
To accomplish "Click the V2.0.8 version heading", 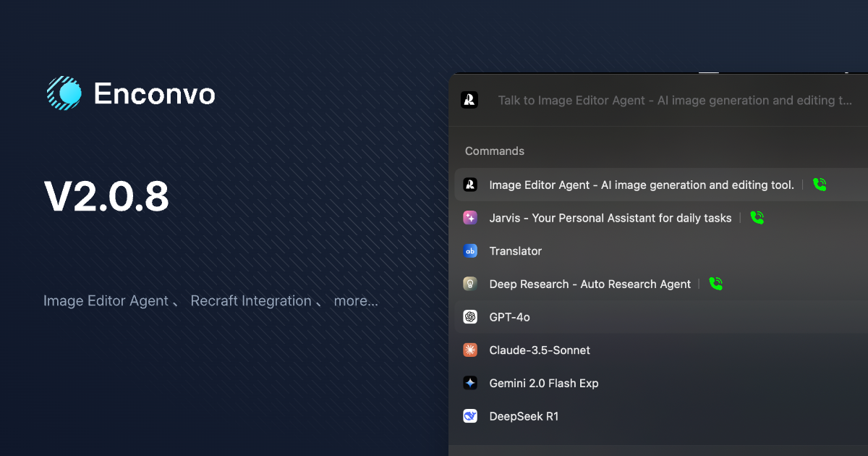I will coord(106,196).
